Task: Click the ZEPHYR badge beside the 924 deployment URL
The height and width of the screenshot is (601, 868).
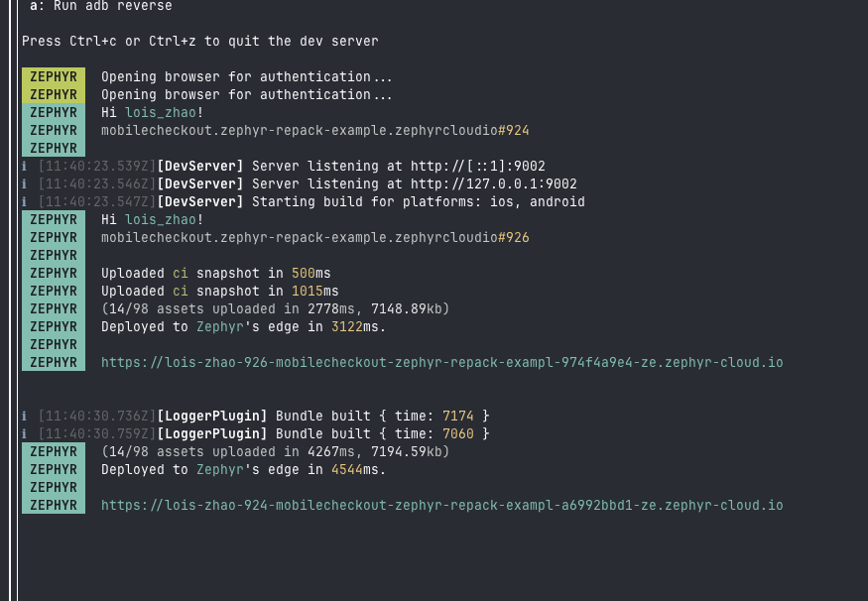Action: pyautogui.click(x=54, y=506)
